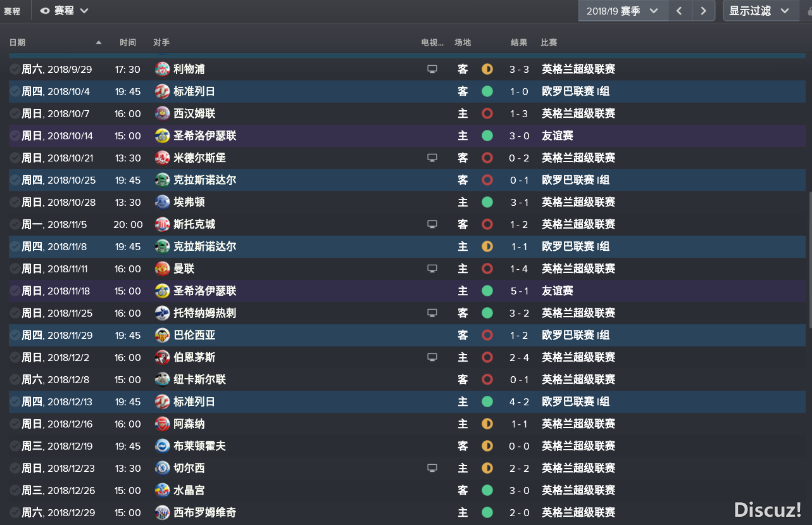Go to previous season arrow button
The image size is (812, 525).
pyautogui.click(x=679, y=11)
